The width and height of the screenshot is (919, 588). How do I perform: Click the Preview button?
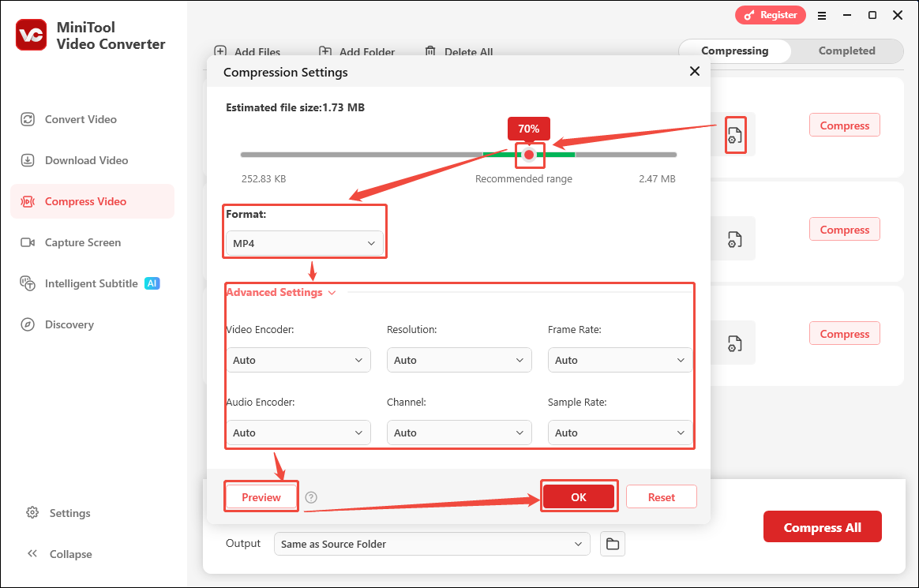(261, 497)
